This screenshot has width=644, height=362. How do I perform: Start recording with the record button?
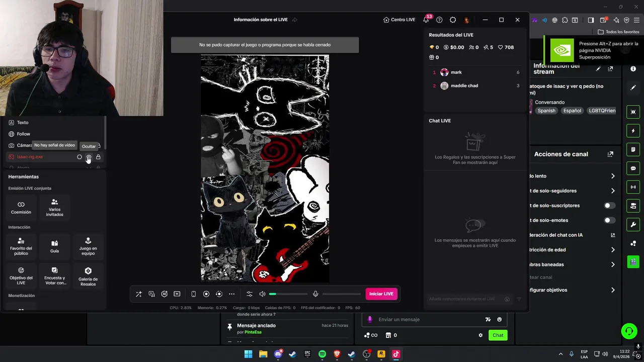(206, 294)
